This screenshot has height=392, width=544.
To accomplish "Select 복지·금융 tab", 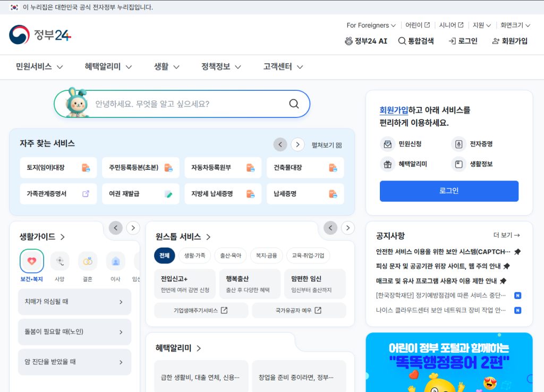I will (267, 255).
